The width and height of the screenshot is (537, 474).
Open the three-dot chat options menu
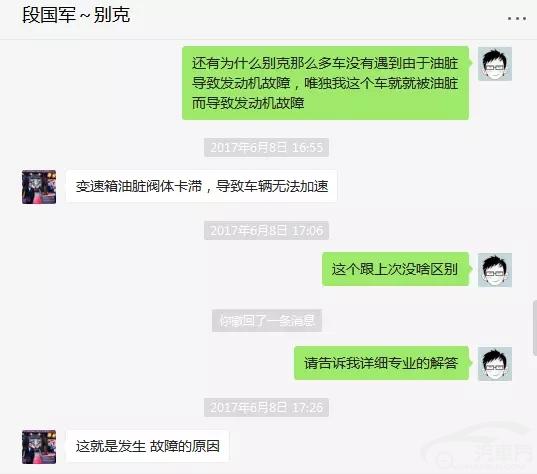517,18
